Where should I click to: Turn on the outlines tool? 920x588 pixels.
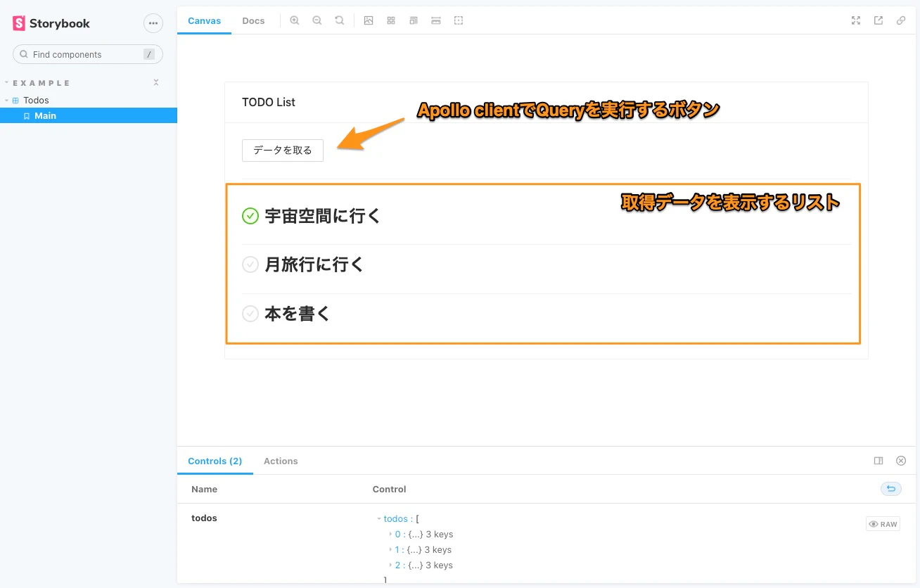459,20
